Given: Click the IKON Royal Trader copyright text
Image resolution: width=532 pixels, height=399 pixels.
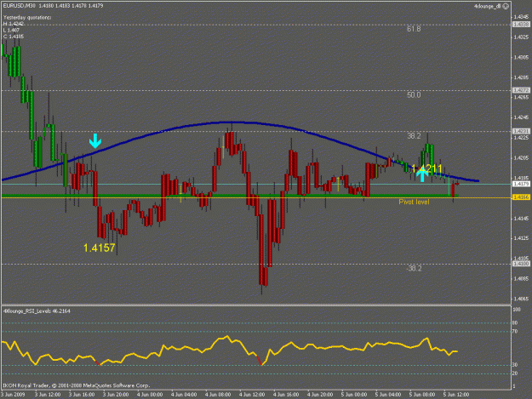Looking at the screenshot, I should pos(77,385).
